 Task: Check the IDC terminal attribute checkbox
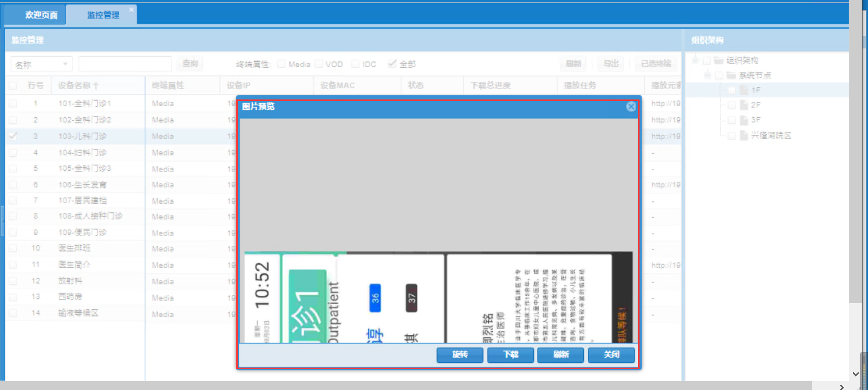pos(355,64)
